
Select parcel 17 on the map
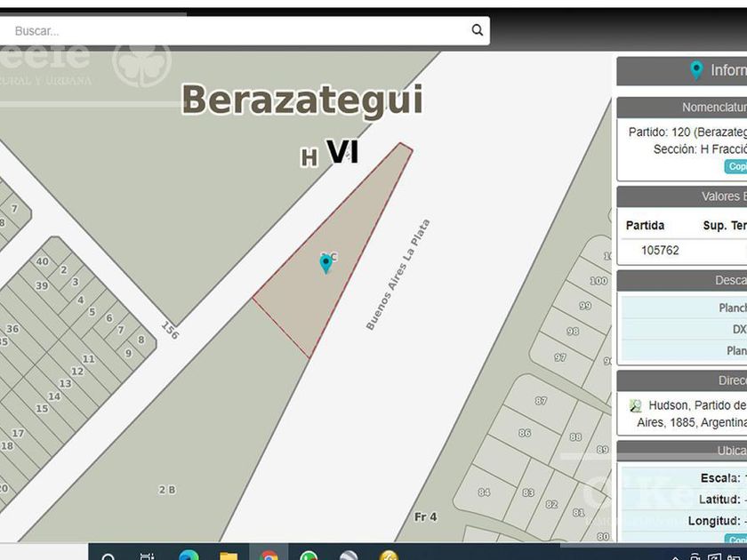coord(18,434)
